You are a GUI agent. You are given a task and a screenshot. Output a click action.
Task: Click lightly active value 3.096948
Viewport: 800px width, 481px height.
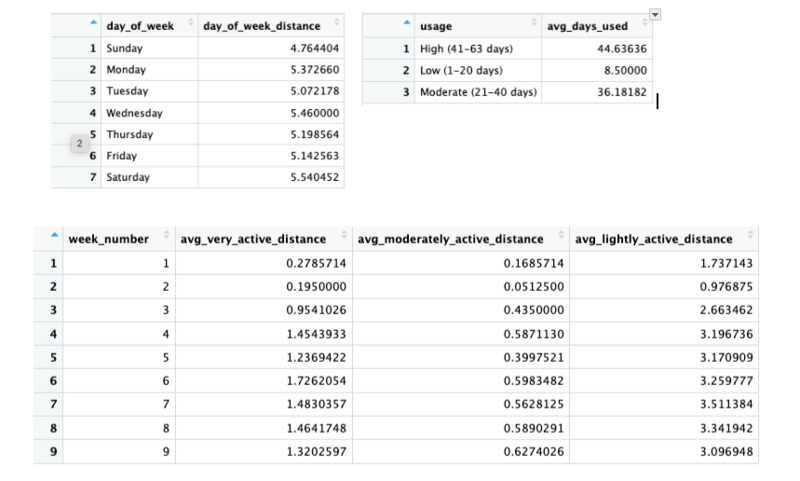726,451
